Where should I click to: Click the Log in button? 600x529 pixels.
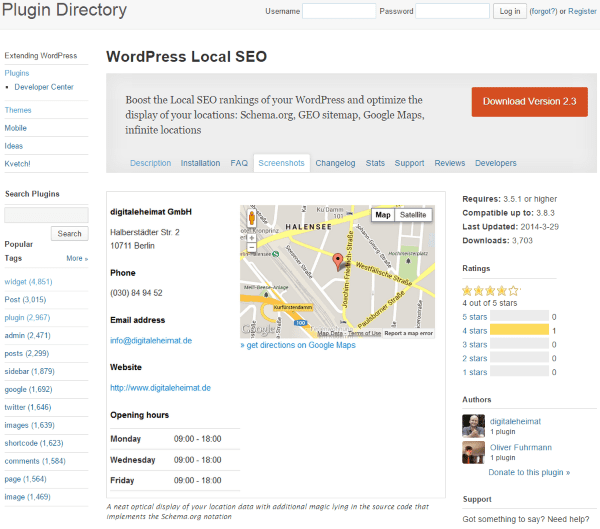tap(510, 11)
